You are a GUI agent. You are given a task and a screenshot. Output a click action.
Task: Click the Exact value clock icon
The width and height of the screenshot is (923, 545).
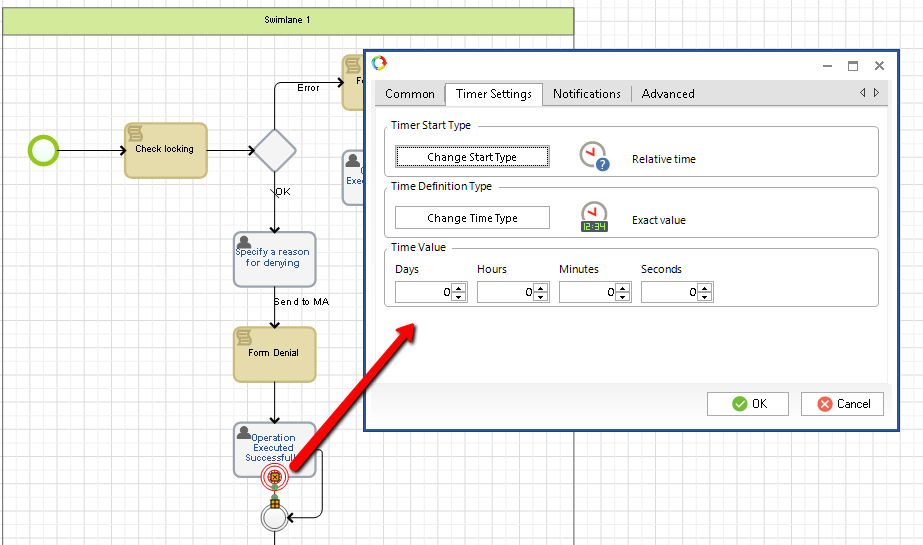pos(594,217)
